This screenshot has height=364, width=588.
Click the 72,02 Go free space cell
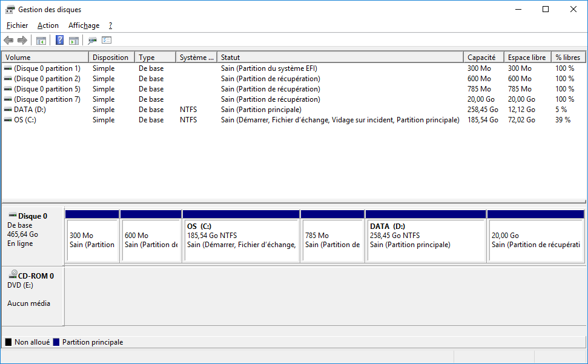(x=521, y=120)
